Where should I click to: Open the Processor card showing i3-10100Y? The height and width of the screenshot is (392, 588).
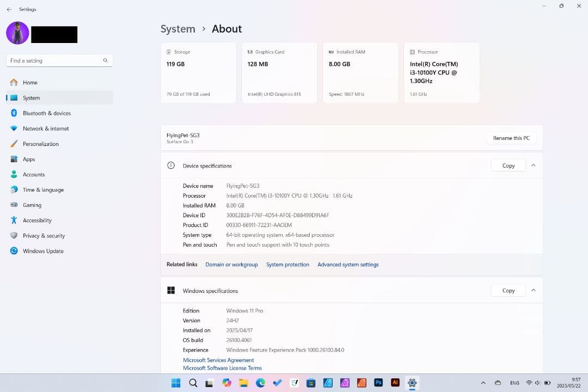(x=442, y=73)
